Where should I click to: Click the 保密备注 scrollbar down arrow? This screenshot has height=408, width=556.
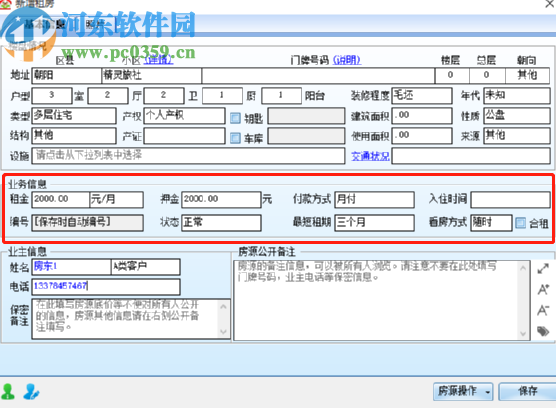coord(223,332)
